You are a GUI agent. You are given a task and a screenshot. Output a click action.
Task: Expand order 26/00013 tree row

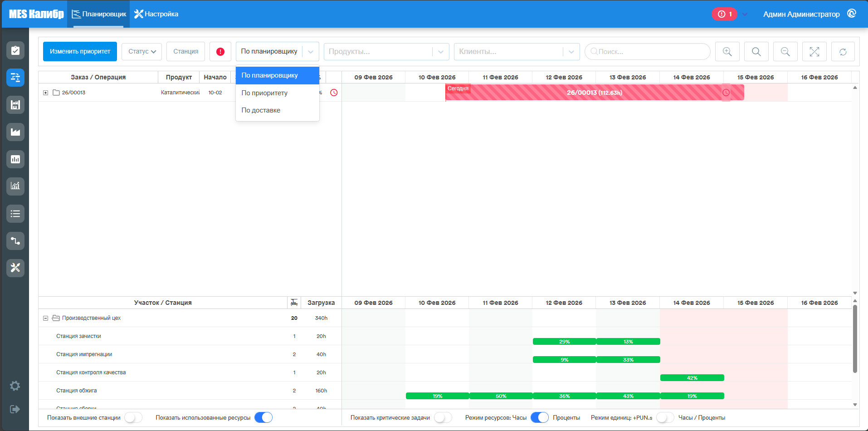pyautogui.click(x=45, y=93)
